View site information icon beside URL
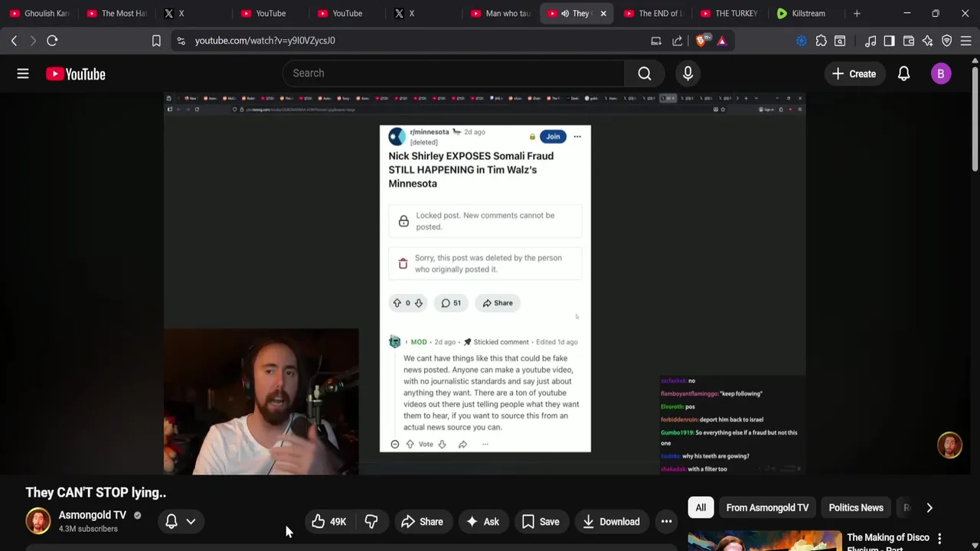 (181, 41)
